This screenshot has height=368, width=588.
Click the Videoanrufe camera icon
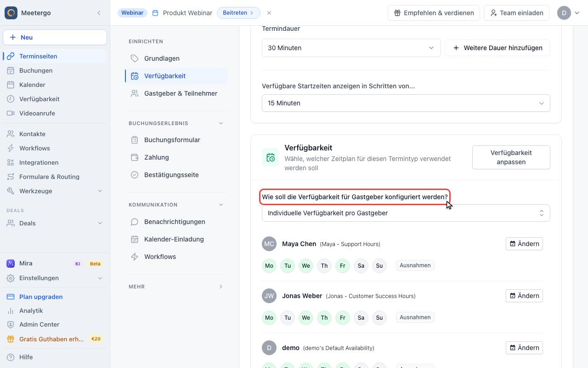(11, 113)
